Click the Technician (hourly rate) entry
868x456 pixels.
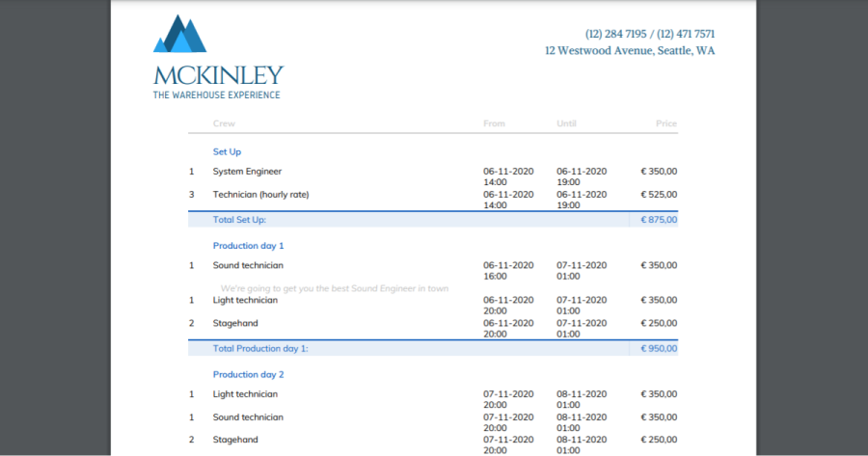(260, 195)
